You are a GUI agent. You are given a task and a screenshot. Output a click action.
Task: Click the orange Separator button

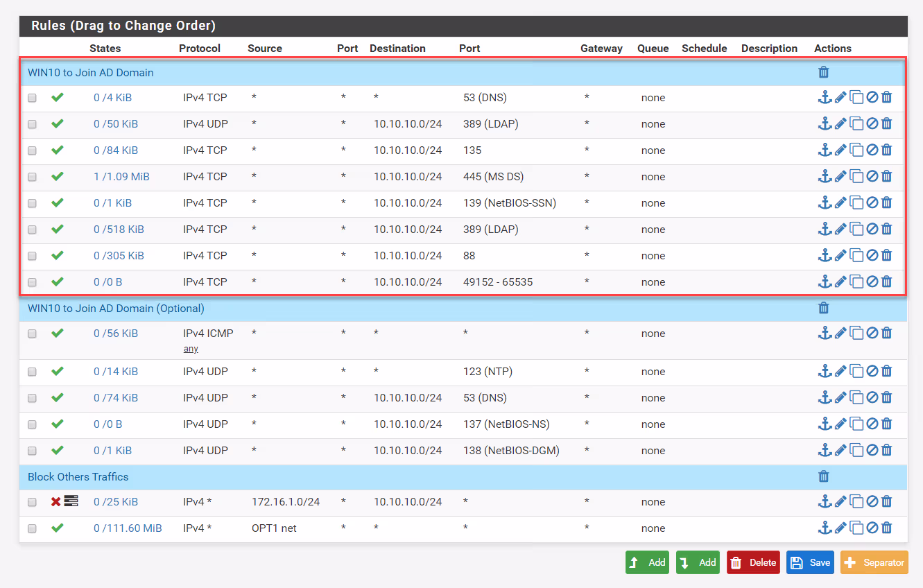pos(874,562)
